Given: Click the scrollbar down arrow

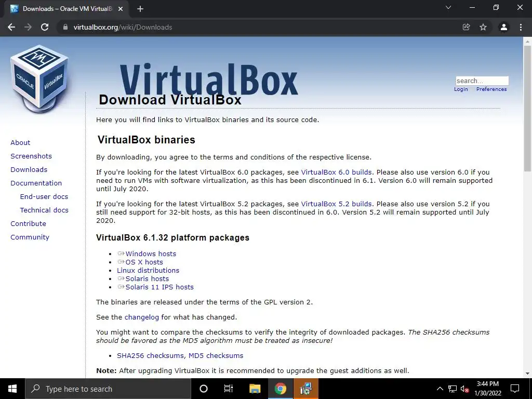Looking at the screenshot, I should (x=527, y=374).
